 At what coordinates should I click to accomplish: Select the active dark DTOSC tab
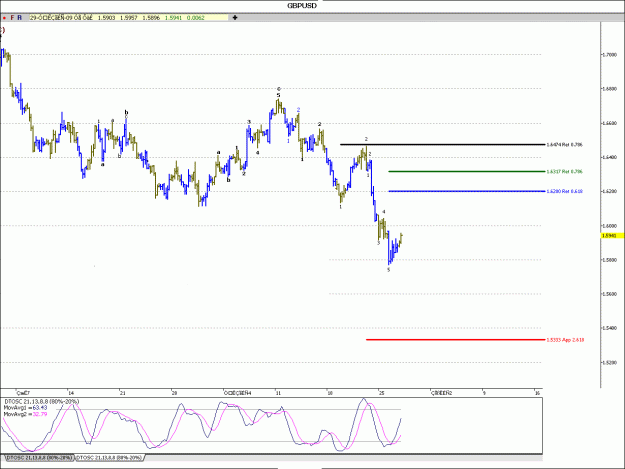coord(40,458)
